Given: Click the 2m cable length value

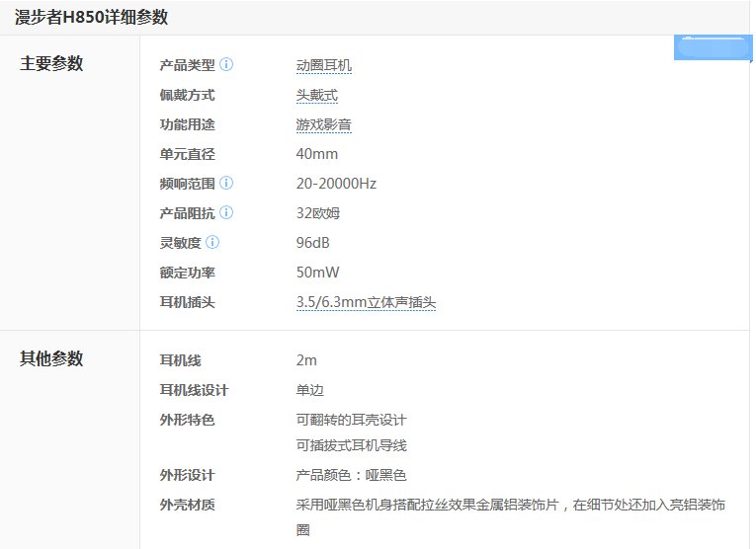Looking at the screenshot, I should tap(306, 360).
